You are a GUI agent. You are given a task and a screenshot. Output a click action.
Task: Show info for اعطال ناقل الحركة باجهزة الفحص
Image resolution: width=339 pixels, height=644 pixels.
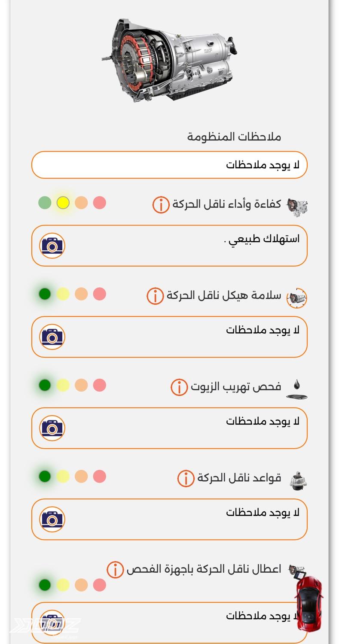[115, 570]
